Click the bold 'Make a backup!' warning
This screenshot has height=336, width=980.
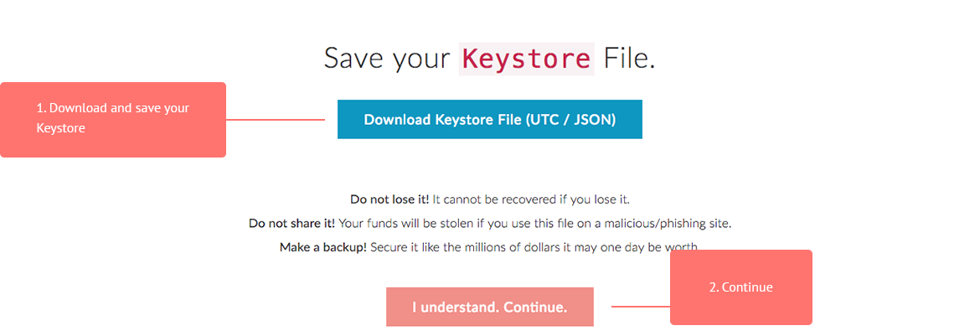point(322,248)
